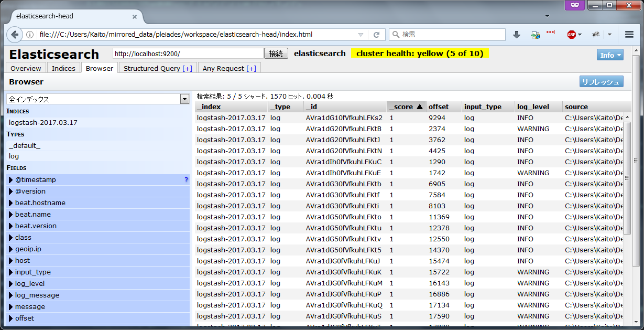Sort by the _index column header
The height and width of the screenshot is (330, 644).
pyautogui.click(x=231, y=107)
